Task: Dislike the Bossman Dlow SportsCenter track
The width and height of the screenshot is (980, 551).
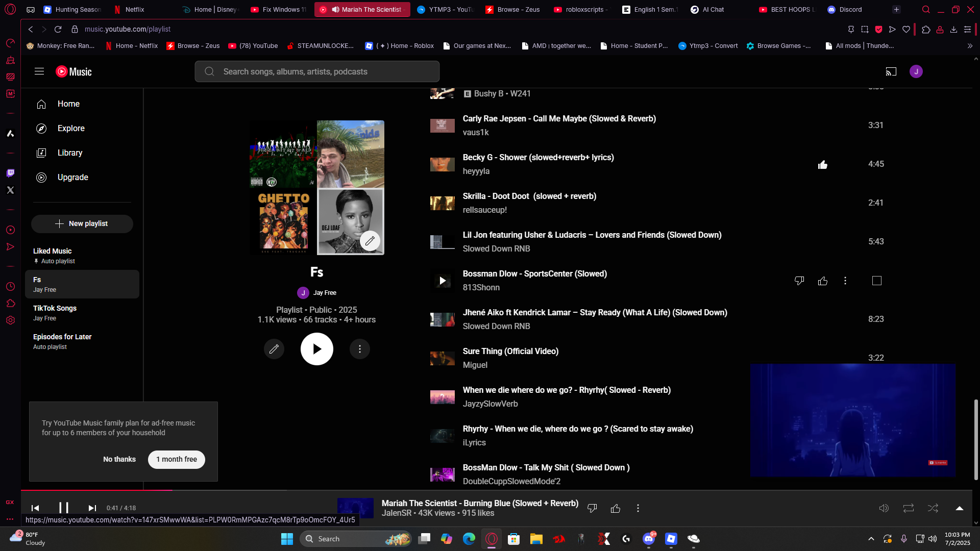Action: (x=799, y=281)
